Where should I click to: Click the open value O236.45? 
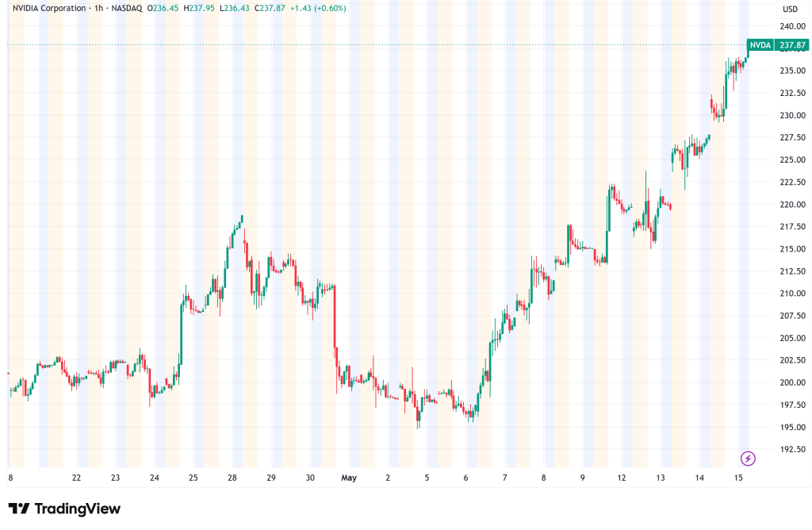tap(163, 8)
